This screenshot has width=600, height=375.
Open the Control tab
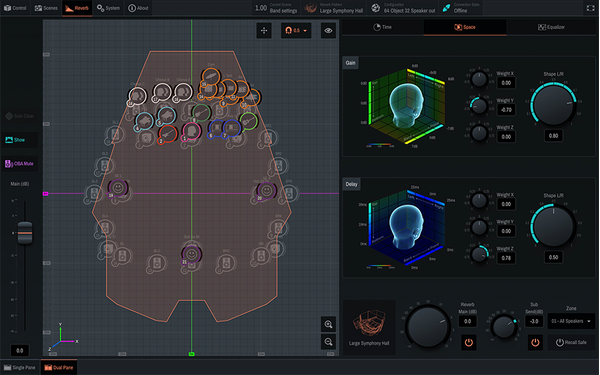(x=15, y=8)
